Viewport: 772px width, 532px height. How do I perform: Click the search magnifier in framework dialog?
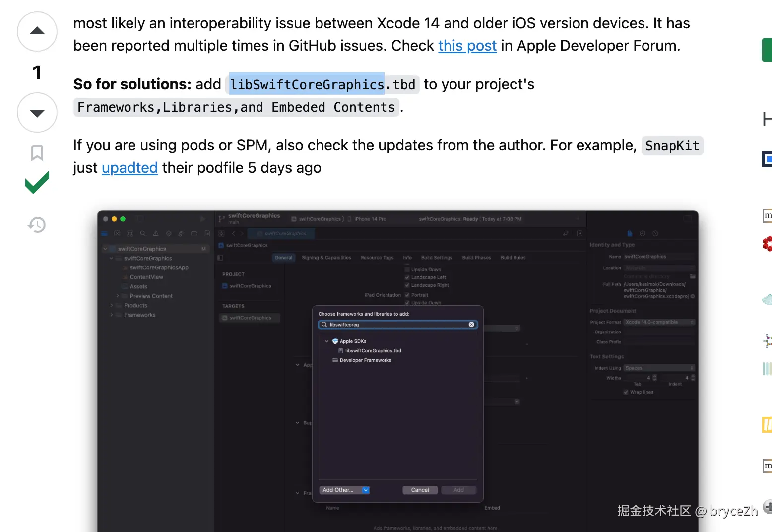[324, 325]
